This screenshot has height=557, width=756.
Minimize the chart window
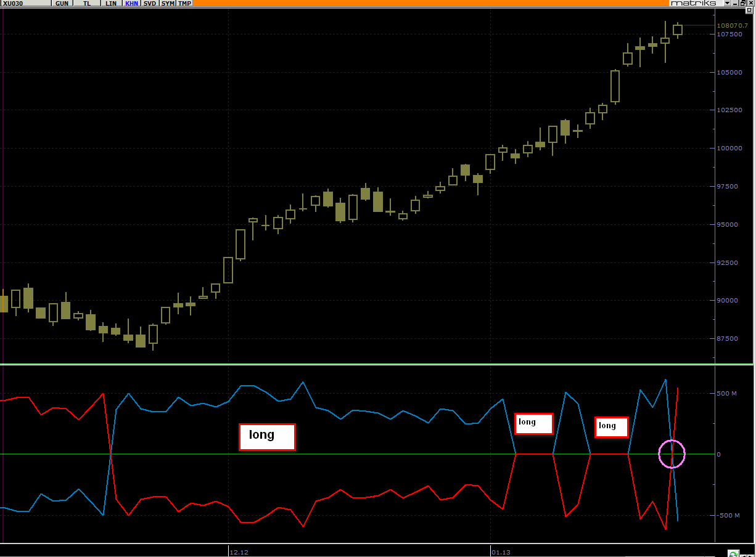tap(734, 3)
